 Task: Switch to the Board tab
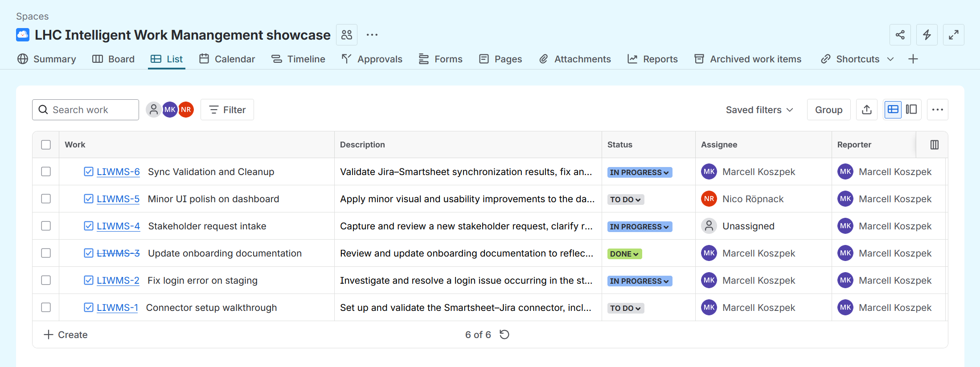coord(113,59)
